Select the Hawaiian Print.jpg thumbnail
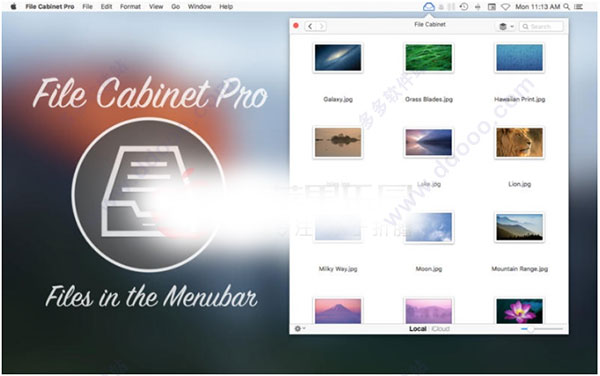 point(519,58)
